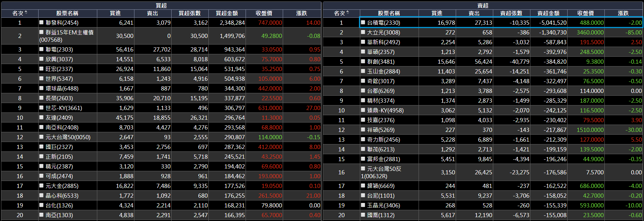This screenshot has height=221, width=644.
Task: Sort by 賣超張數 column header
Action: coord(511,13)
